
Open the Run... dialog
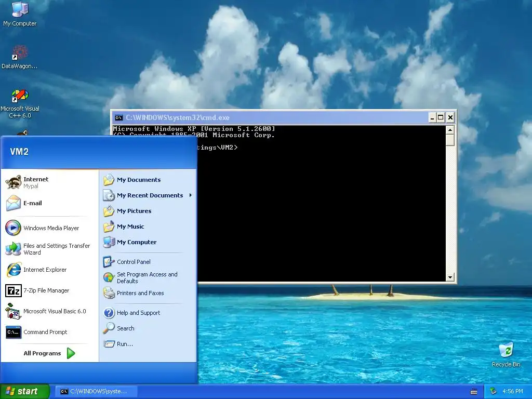pos(148,344)
